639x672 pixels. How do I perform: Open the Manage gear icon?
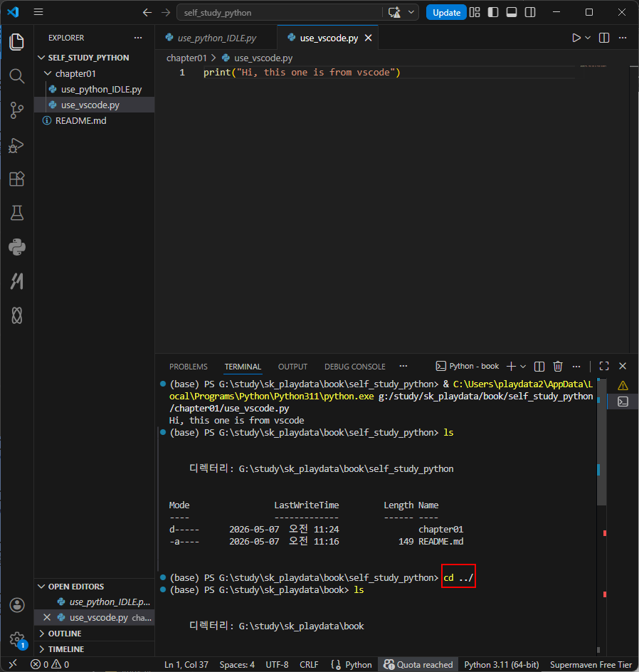point(16,639)
